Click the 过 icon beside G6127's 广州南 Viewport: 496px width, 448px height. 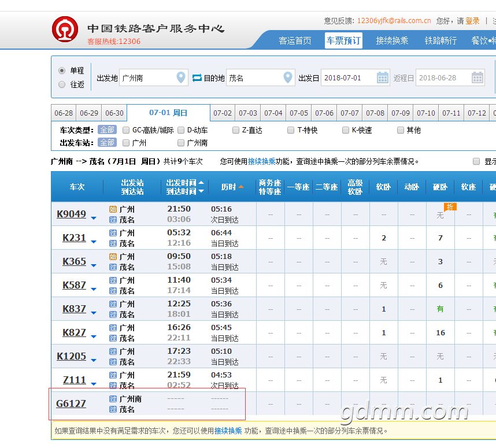click(x=113, y=399)
